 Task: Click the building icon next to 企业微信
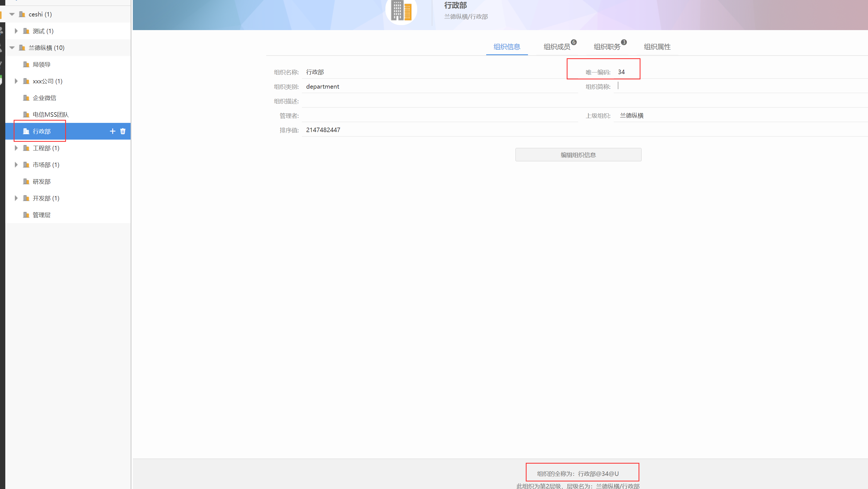pos(26,98)
